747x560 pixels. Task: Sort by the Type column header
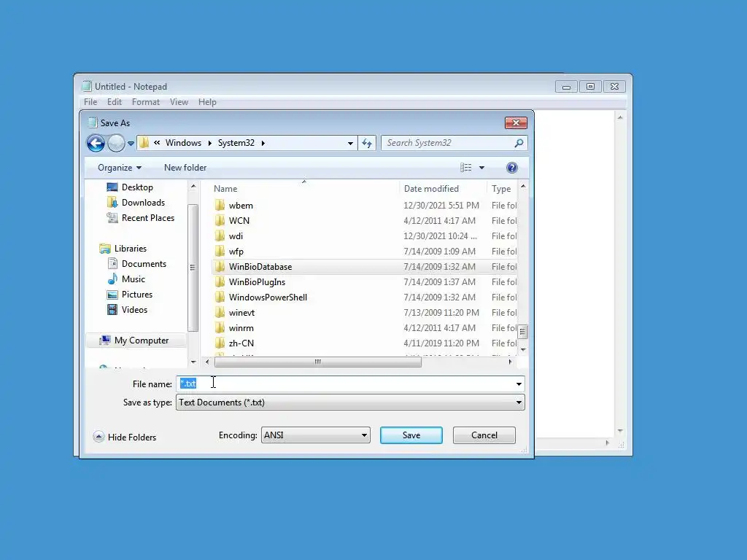[503, 189]
